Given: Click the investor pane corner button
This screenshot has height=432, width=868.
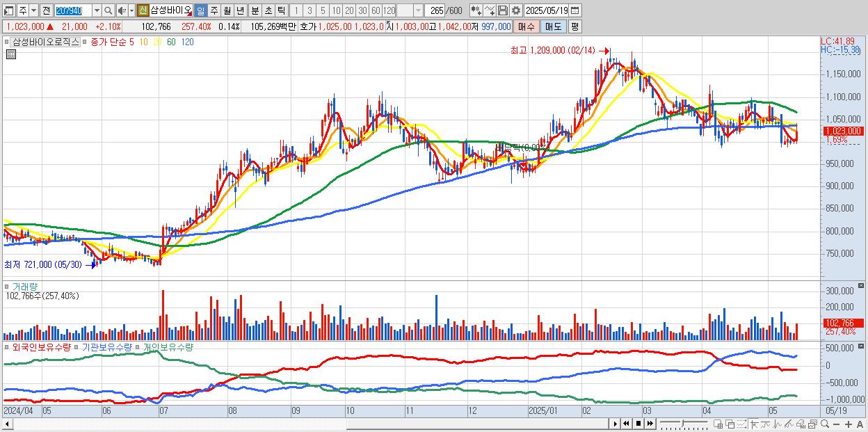Looking at the screenshot, I should tap(862, 346).
